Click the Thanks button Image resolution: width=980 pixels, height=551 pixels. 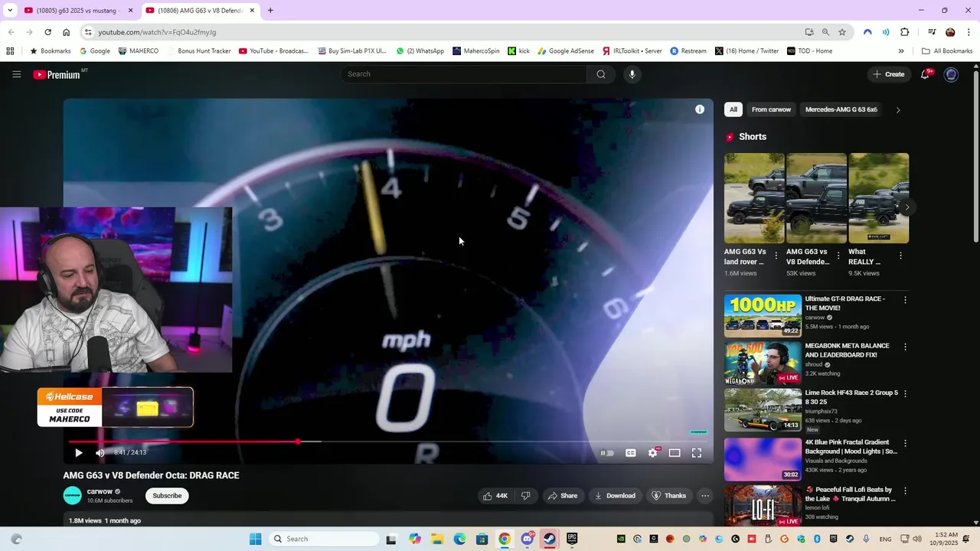point(669,496)
